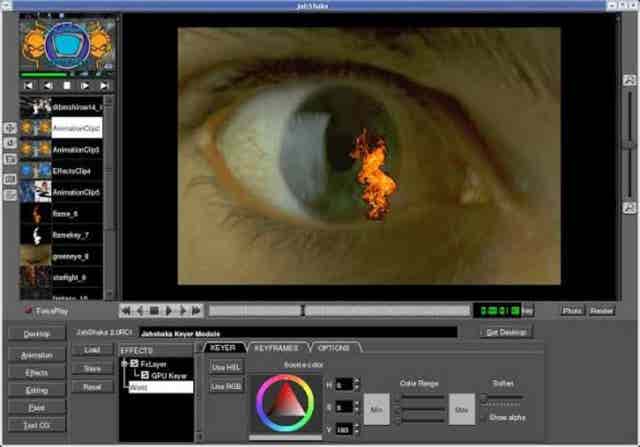The width and height of the screenshot is (640, 447).
Task: Toggle the GPU Keyer effect checkbox
Action: [143, 374]
